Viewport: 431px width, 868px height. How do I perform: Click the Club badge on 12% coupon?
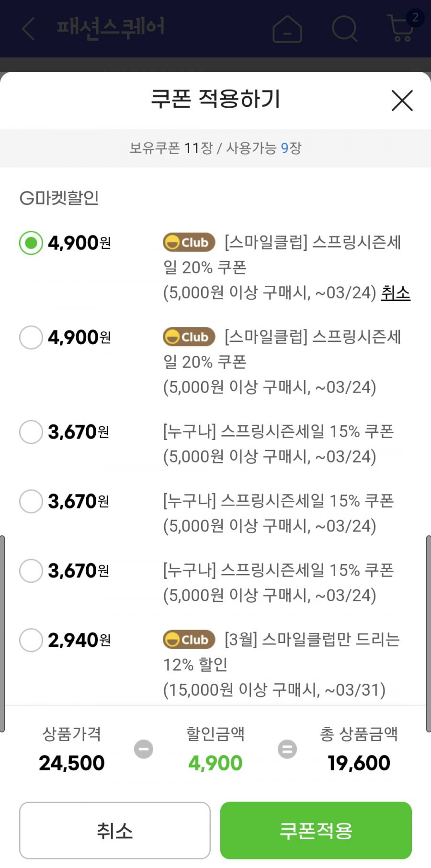(x=189, y=639)
